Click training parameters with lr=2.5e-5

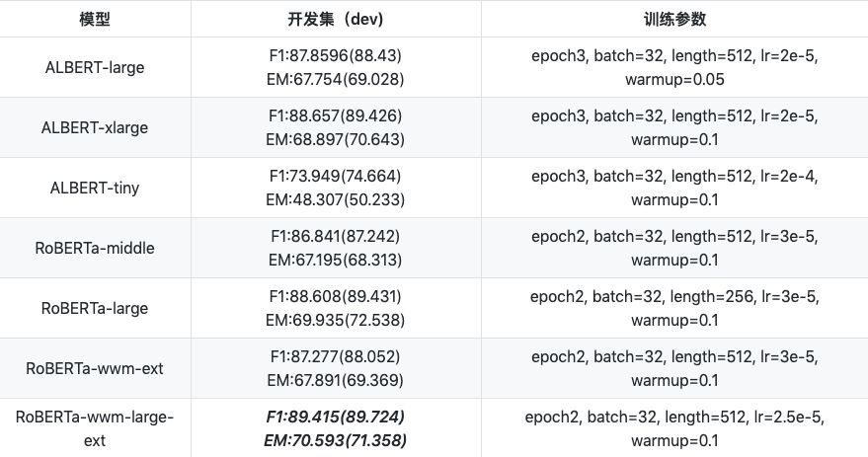tap(673, 428)
